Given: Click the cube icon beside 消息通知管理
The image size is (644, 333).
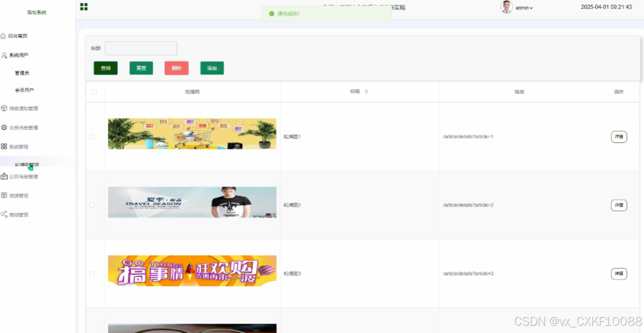Looking at the screenshot, I should (4, 108).
